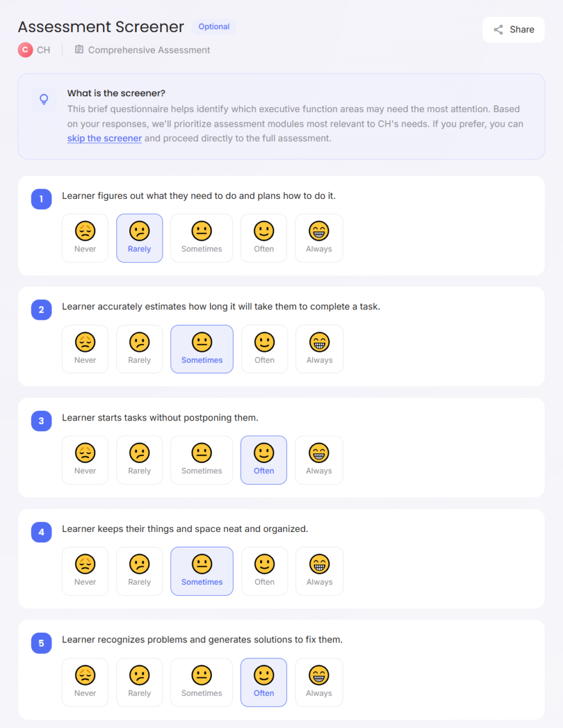Click the Share button

pyautogui.click(x=513, y=30)
